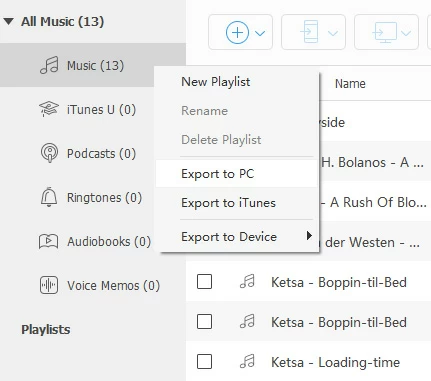Tick the Ketsa - Loading-time checkbox
The width and height of the screenshot is (431, 381).
204,362
